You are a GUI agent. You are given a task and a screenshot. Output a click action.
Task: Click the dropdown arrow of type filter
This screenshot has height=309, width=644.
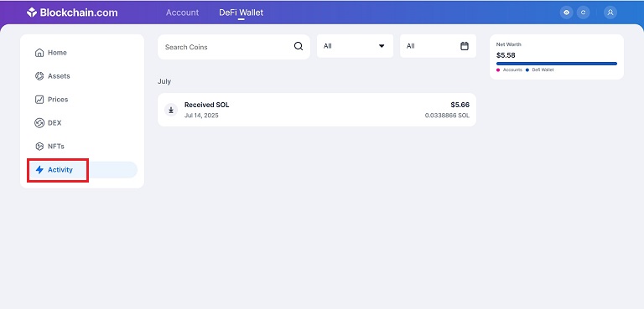pyautogui.click(x=382, y=46)
